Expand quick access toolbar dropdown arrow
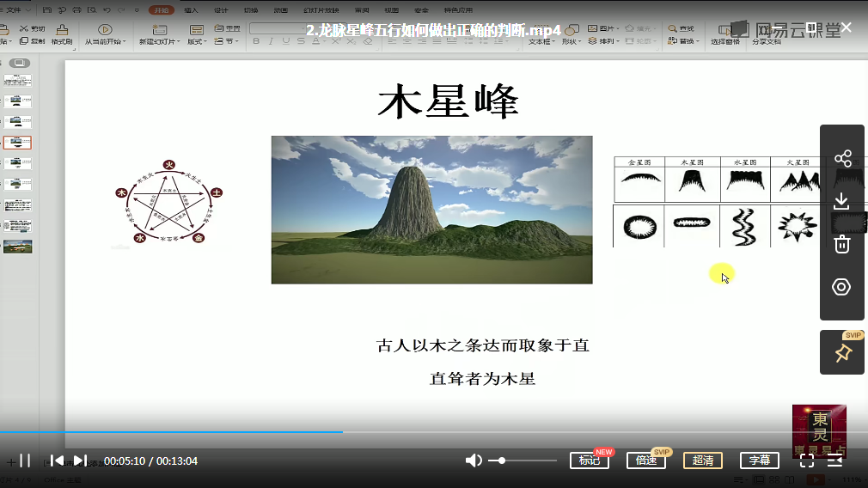This screenshot has height=488, width=868. [x=137, y=10]
